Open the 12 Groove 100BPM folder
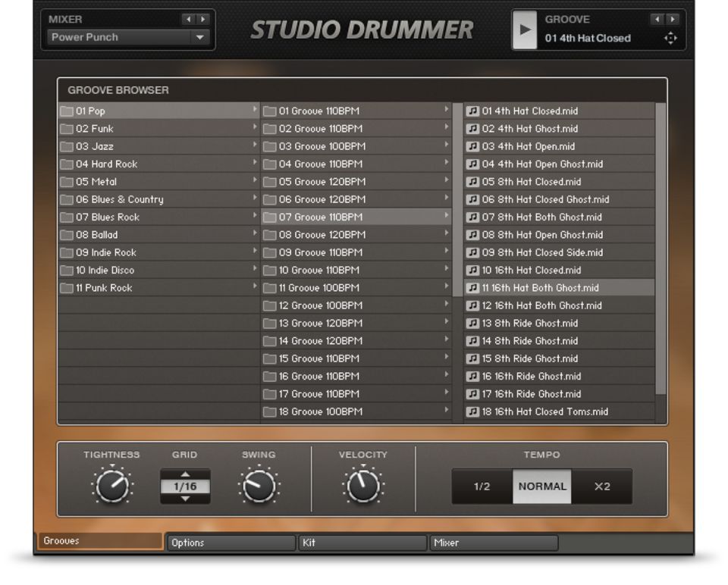This screenshot has width=728, height=585. (x=320, y=305)
